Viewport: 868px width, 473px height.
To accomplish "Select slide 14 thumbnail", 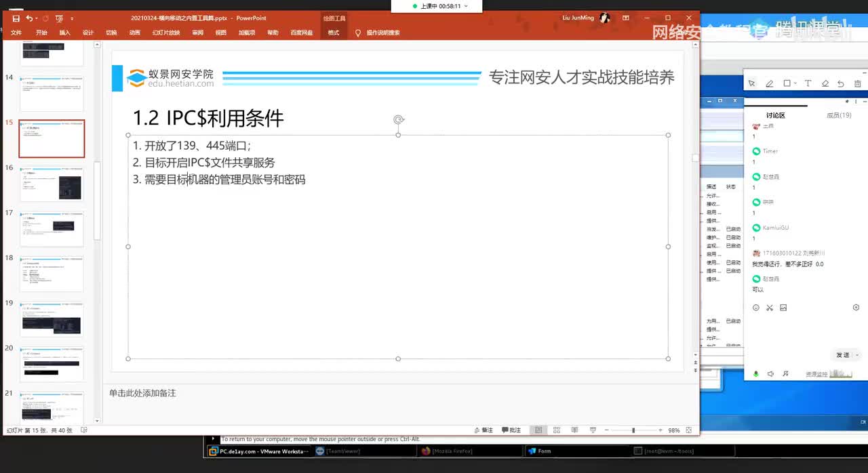I will [x=52, y=94].
